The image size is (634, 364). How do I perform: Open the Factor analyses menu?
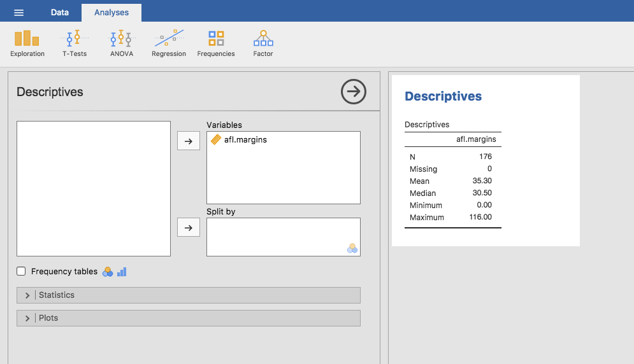(263, 44)
